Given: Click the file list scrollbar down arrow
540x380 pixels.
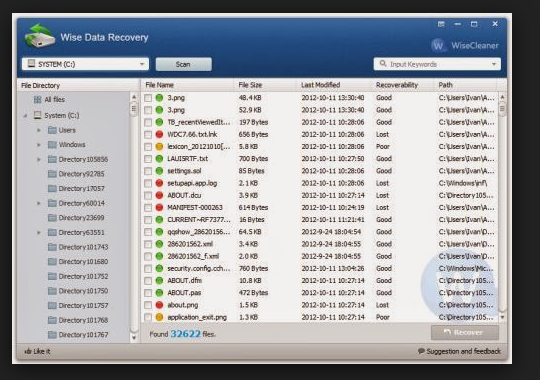Looking at the screenshot, I should [502, 317].
